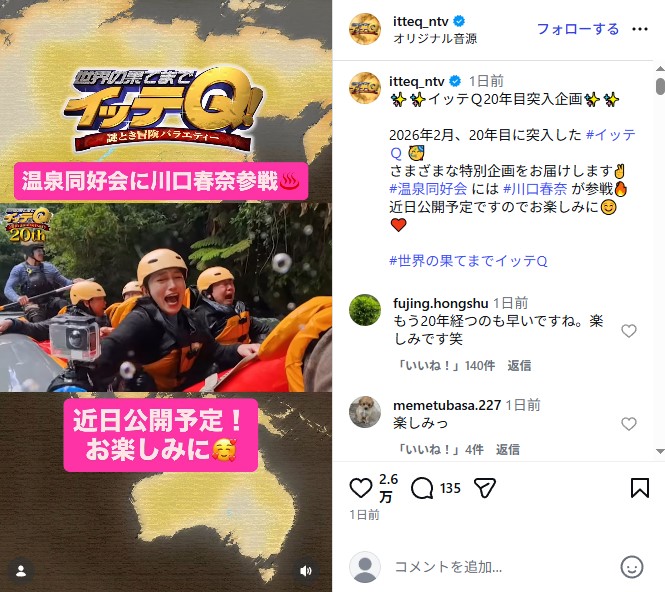Open comments via speech bubble icon
The height and width of the screenshot is (592, 665).
pos(422,488)
